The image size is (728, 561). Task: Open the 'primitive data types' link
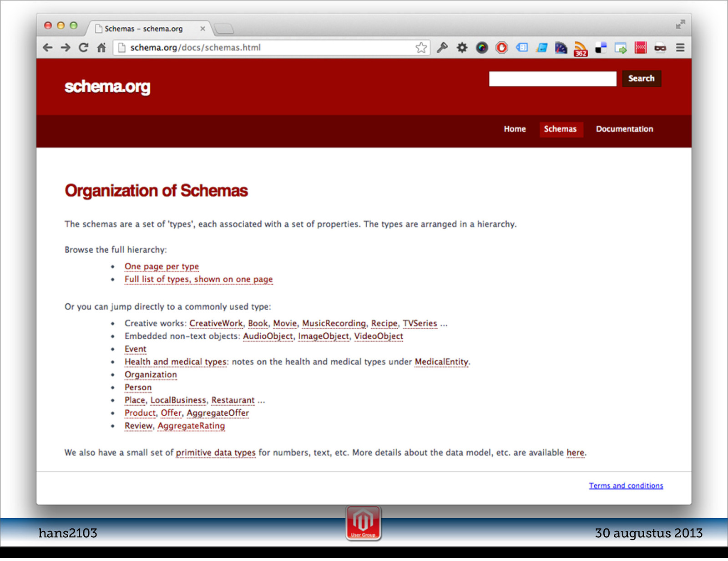[216, 453]
